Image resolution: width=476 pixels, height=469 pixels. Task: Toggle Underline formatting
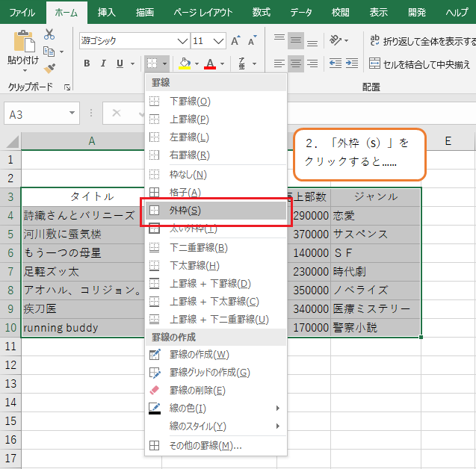click(120, 63)
